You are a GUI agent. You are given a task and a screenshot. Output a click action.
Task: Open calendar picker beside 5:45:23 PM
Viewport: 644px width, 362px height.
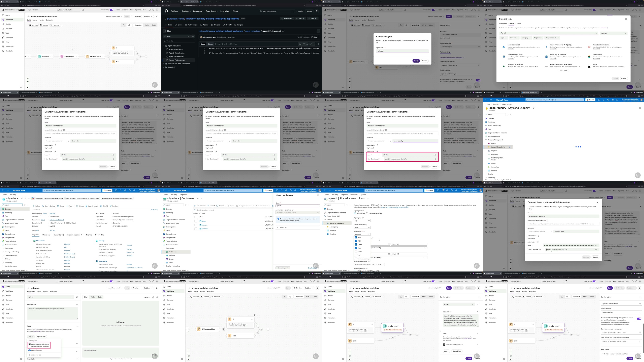pyautogui.click(x=389, y=254)
